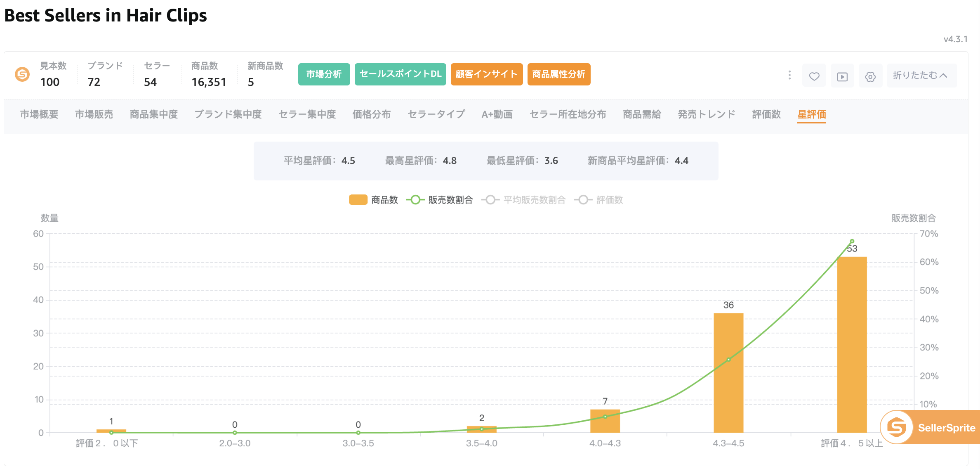This screenshot has height=469, width=980.
Task: Click the 4.0–4.3 bar labeled 7
Action: tap(605, 421)
